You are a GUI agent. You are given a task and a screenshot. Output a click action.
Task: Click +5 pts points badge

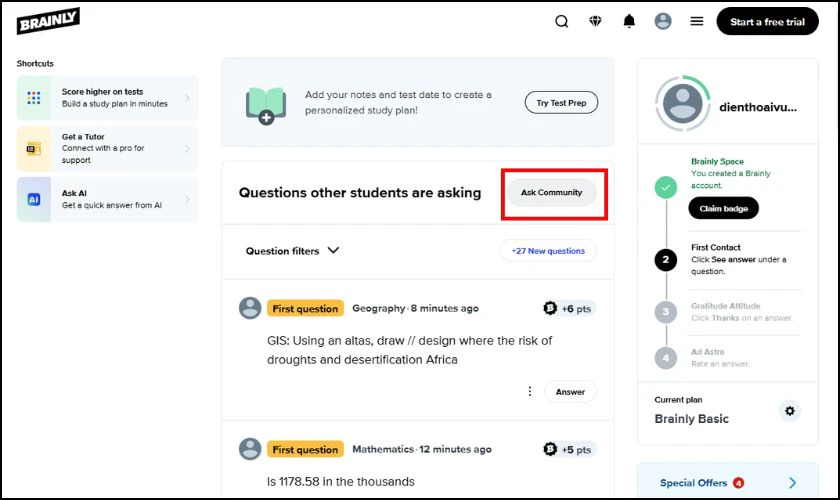coord(569,449)
